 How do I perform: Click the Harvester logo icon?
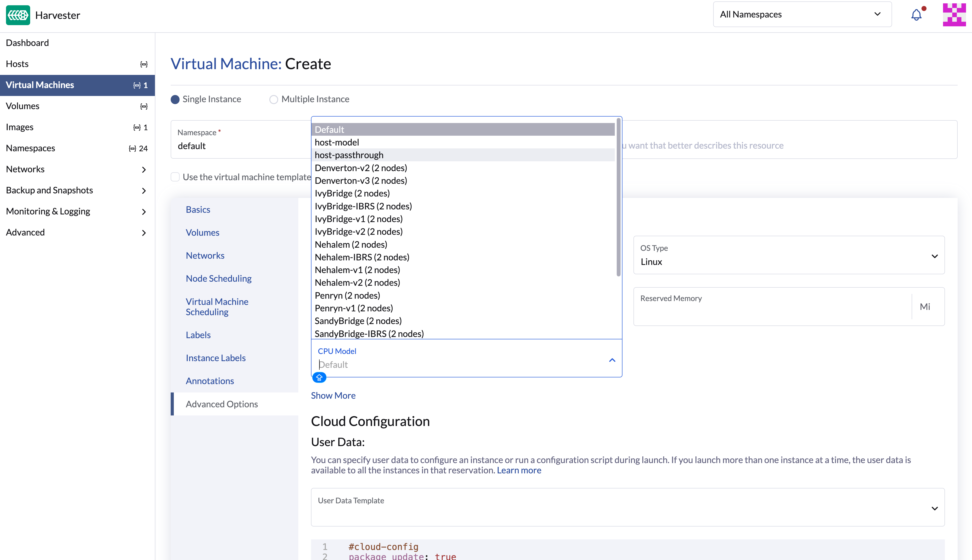click(x=18, y=15)
